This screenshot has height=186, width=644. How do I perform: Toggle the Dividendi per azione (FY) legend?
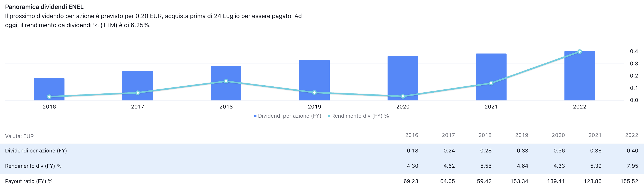288,116
